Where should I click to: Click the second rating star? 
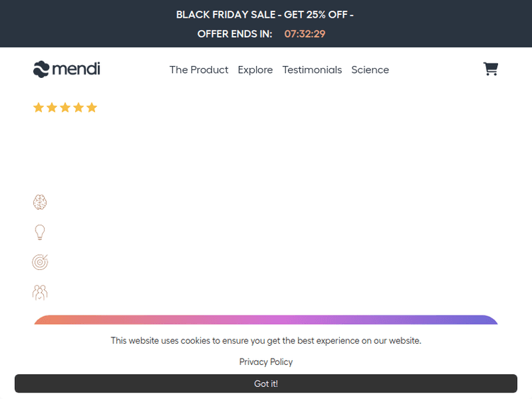click(52, 108)
